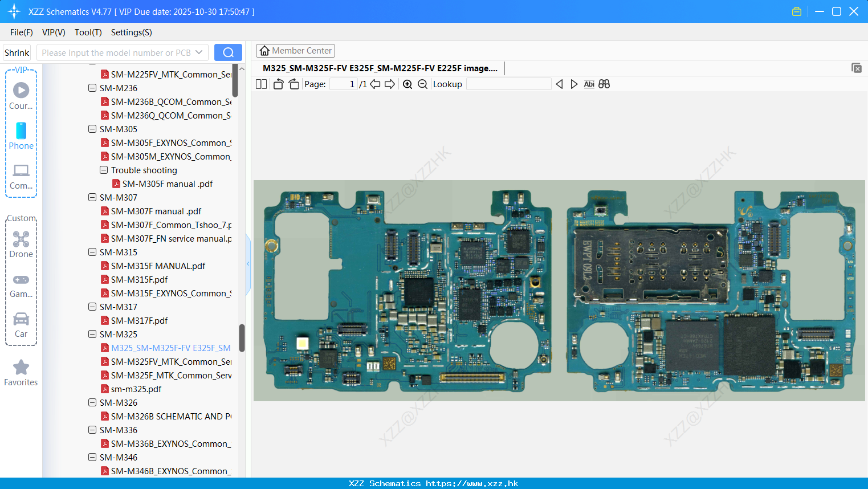Open the Tool(T) menu
Image resolution: width=868 pixels, height=489 pixels.
(x=88, y=32)
